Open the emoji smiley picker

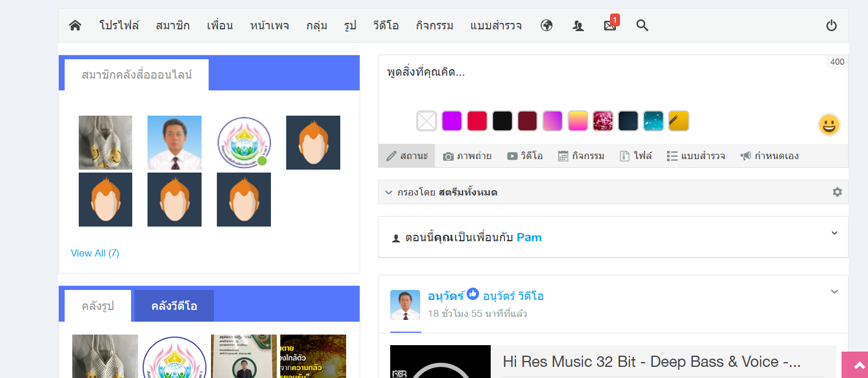pyautogui.click(x=829, y=124)
